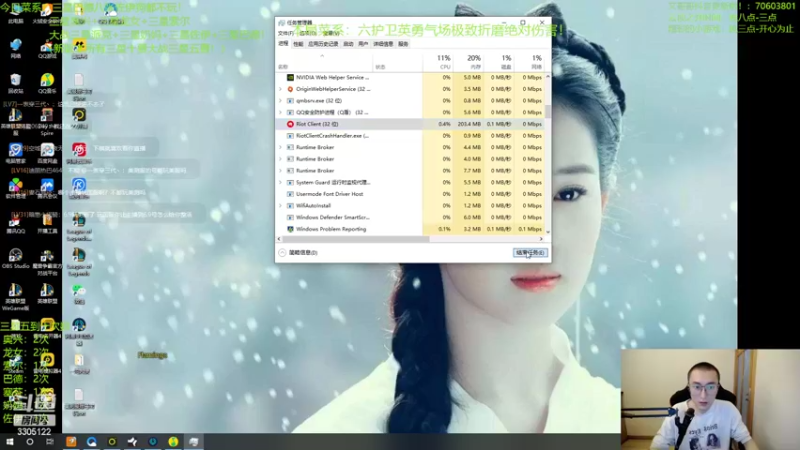Launch OBS Studio from the desktop

coord(16,258)
